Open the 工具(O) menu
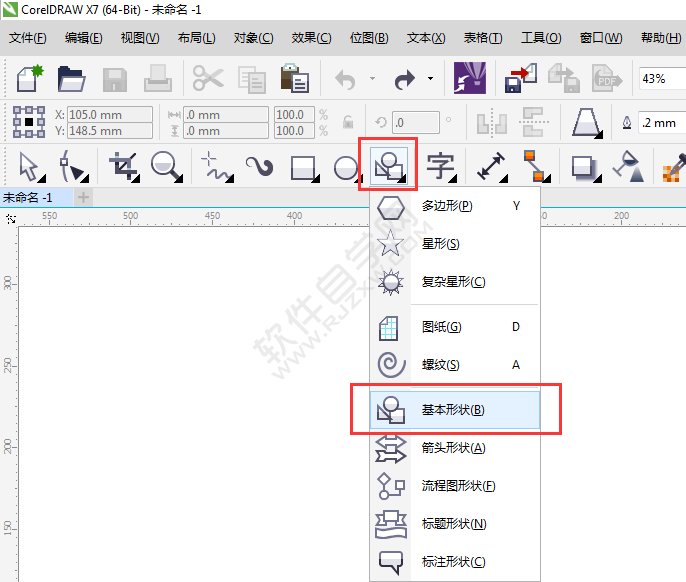Image resolution: width=686 pixels, height=582 pixels. (x=541, y=38)
